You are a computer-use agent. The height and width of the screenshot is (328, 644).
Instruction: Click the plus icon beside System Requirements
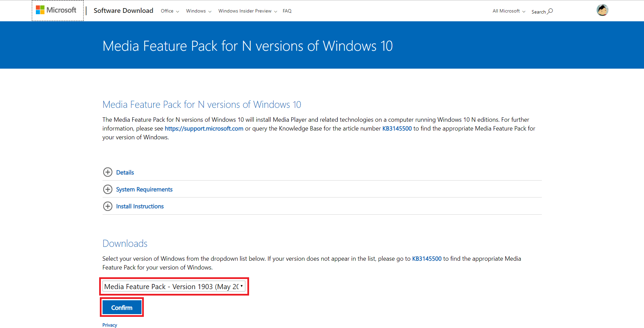pyautogui.click(x=108, y=189)
